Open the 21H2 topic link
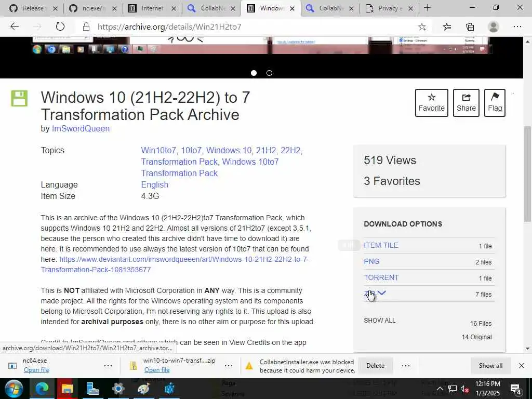532x399 pixels. click(x=266, y=150)
